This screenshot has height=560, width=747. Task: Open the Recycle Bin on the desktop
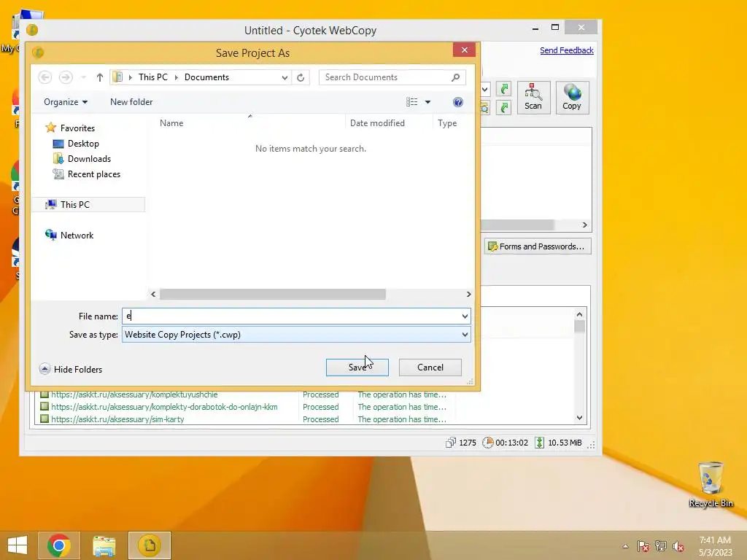pos(711,484)
